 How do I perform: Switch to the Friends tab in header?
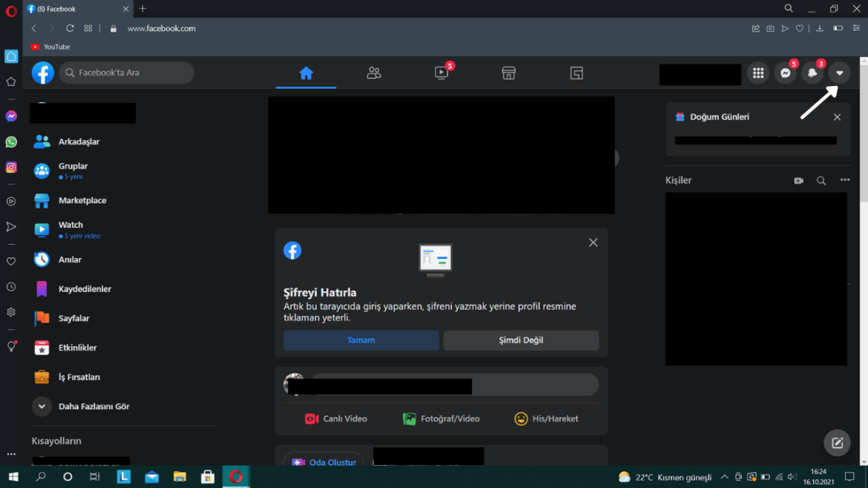point(374,73)
